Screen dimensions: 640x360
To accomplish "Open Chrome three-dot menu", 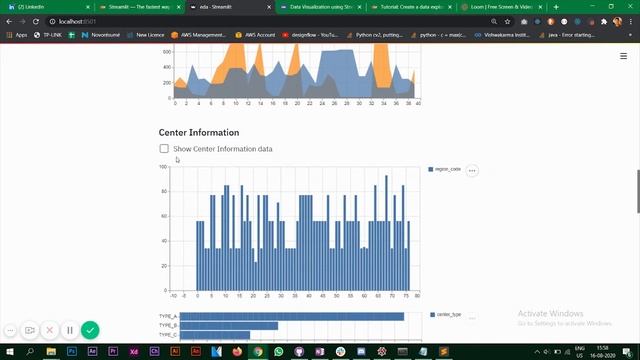I will [x=631, y=22].
